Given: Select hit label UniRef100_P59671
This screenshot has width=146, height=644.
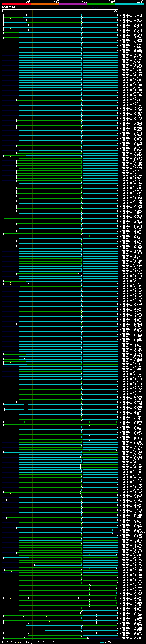Looking at the screenshot, I should [x=131, y=120].
